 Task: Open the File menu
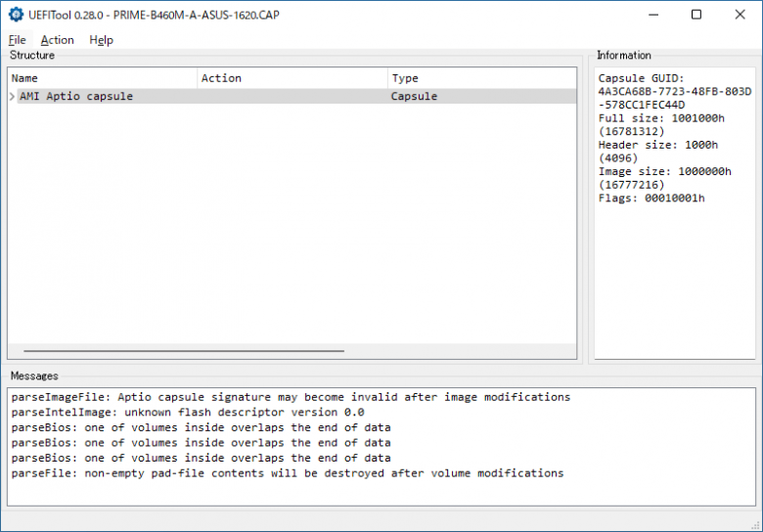[x=17, y=40]
